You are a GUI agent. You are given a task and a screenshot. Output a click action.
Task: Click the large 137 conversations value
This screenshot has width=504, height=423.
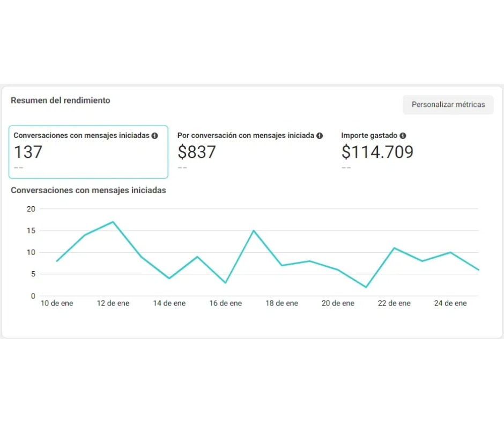pyautogui.click(x=28, y=152)
